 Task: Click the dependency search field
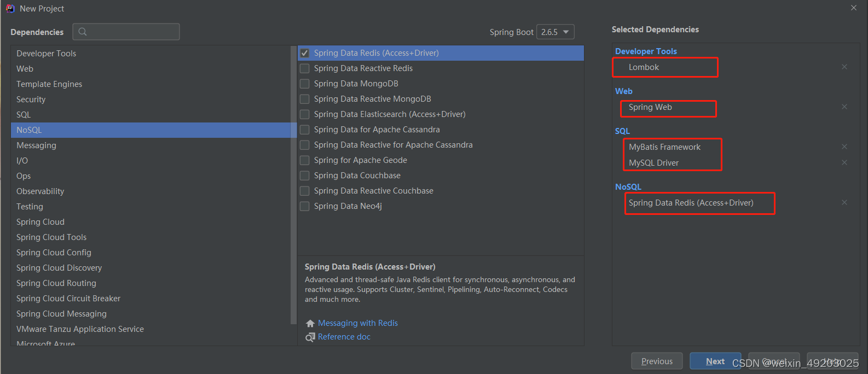pos(126,32)
